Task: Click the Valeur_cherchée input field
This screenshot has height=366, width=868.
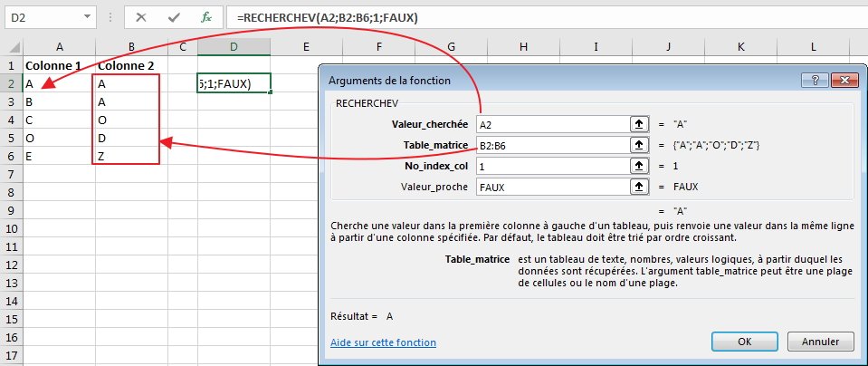Action: click(550, 124)
